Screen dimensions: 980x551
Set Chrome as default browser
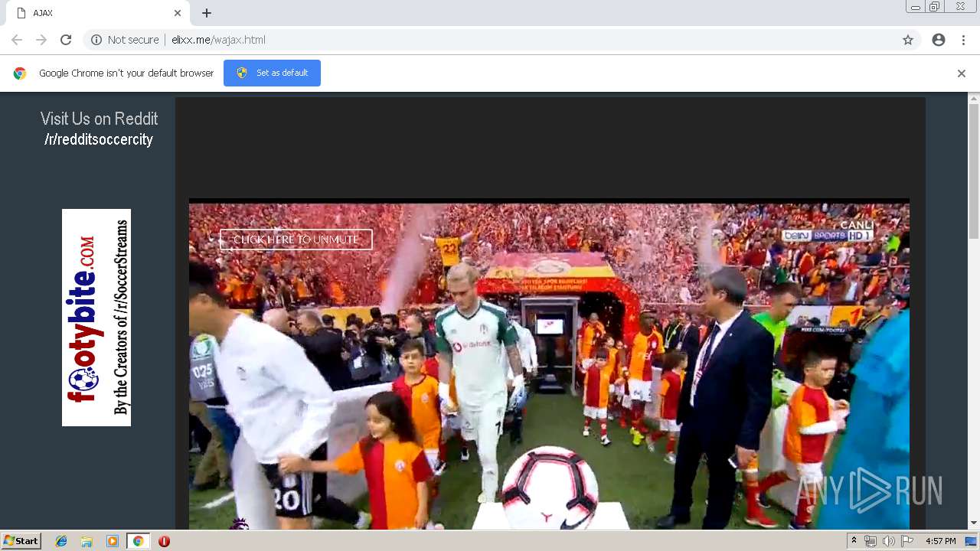click(x=272, y=73)
